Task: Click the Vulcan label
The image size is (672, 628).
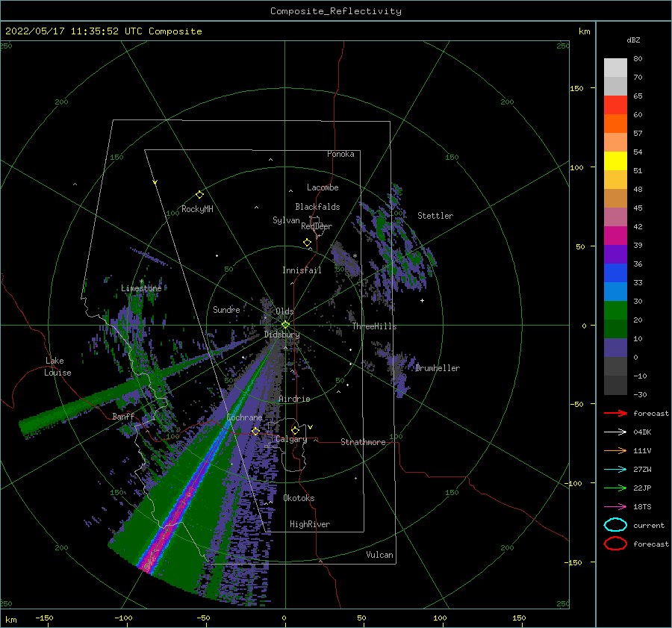Action: 380,555
